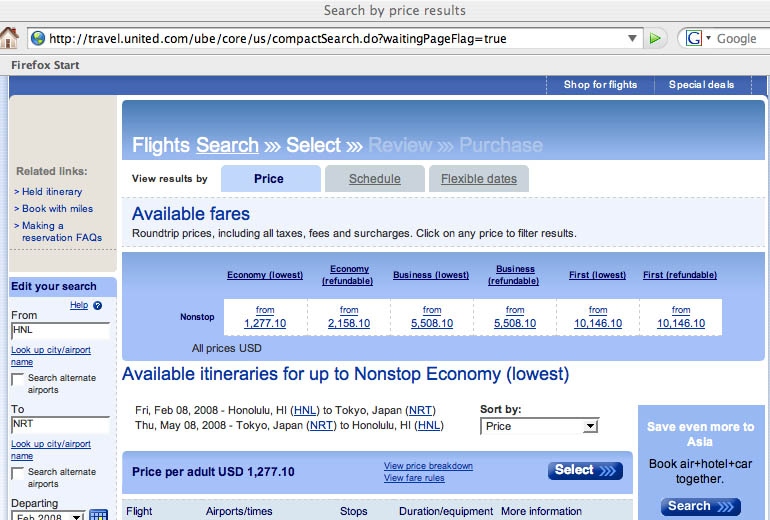The image size is (770, 520).
Task: Click View fare rules link
Action: pos(414,478)
